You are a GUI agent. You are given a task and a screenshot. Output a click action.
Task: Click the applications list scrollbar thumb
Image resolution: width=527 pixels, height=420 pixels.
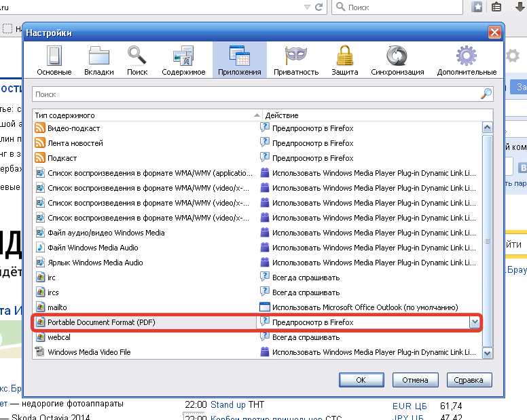[487, 240]
